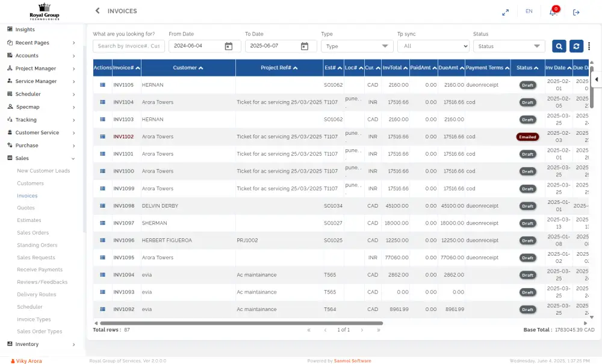Open the Tp sync All dropdown
The height and width of the screenshot is (364, 602).
[433, 46]
